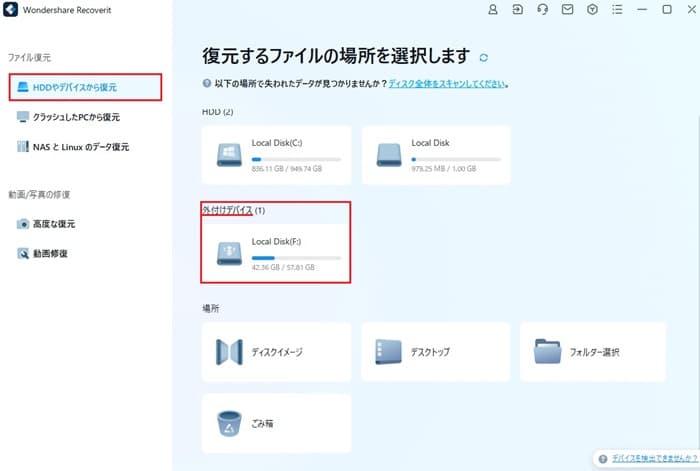The width and height of the screenshot is (700, 471).
Task: Open the list menu icon in title bar
Action: (617, 9)
